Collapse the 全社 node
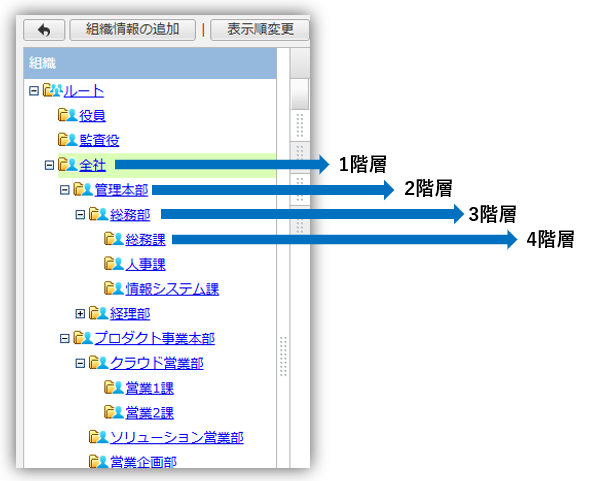This screenshot has height=481, width=590. pos(49,165)
